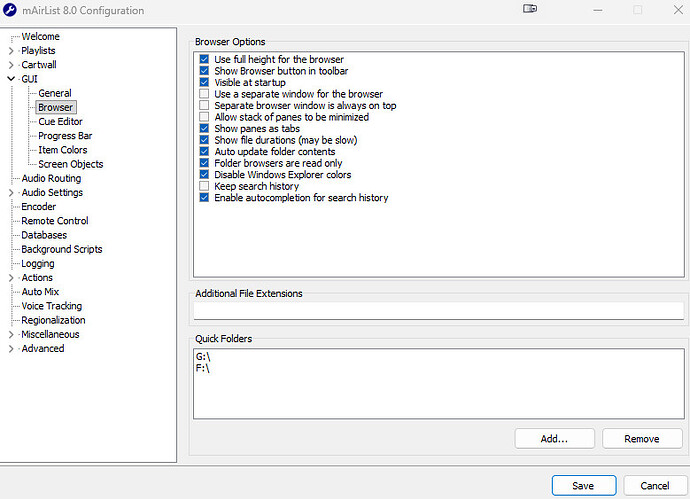Save the configuration
This screenshot has width=690, height=499.
point(584,485)
